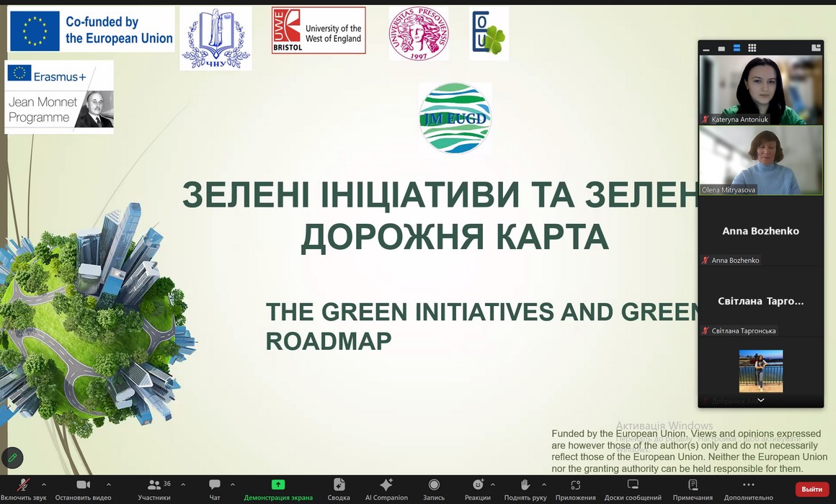Toggle camera with Остановить видео
Screen dimensions: 836x504
(x=83, y=489)
